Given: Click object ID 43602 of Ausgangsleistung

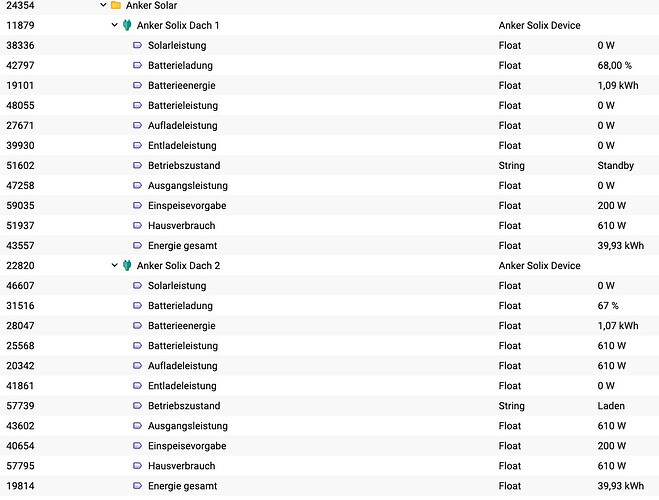Looking at the screenshot, I should [x=20, y=426].
